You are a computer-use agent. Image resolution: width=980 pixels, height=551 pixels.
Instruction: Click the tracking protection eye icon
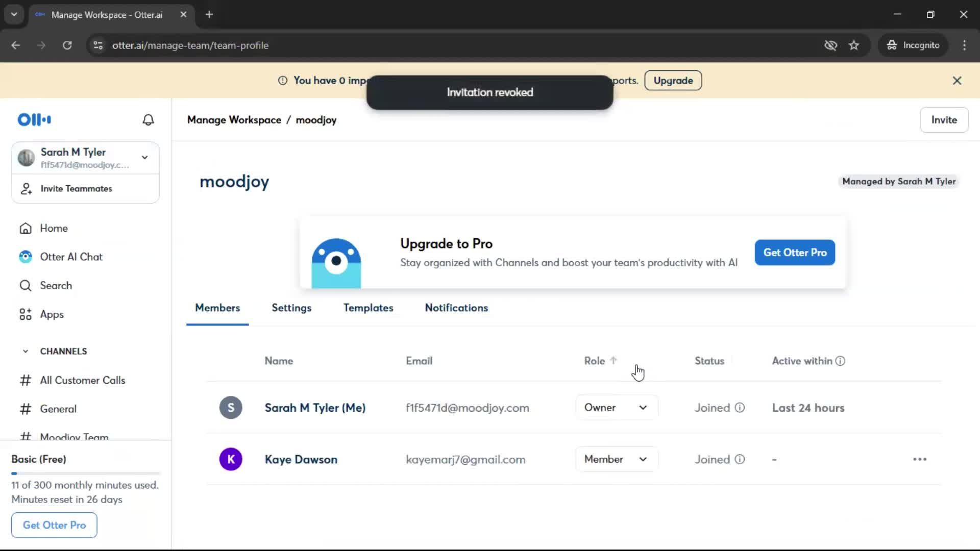coord(830,45)
